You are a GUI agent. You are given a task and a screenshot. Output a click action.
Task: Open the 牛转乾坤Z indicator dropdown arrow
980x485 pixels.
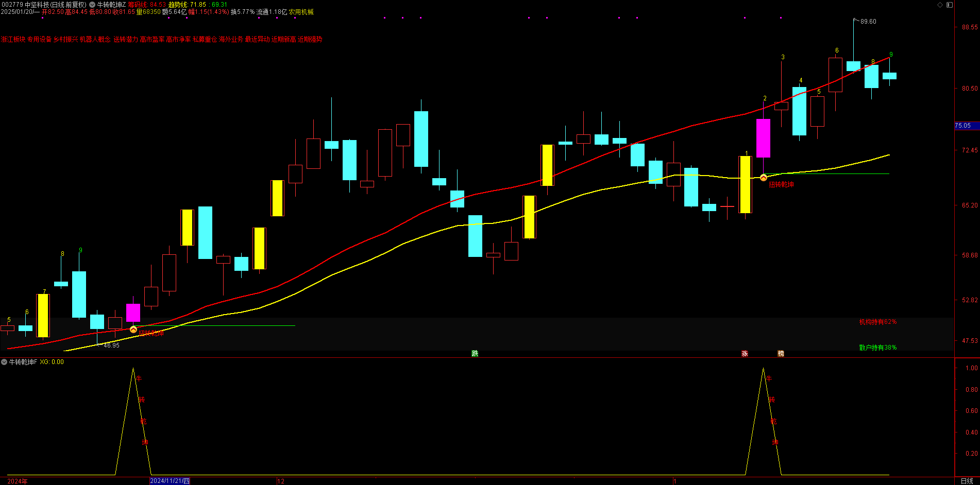pos(92,5)
